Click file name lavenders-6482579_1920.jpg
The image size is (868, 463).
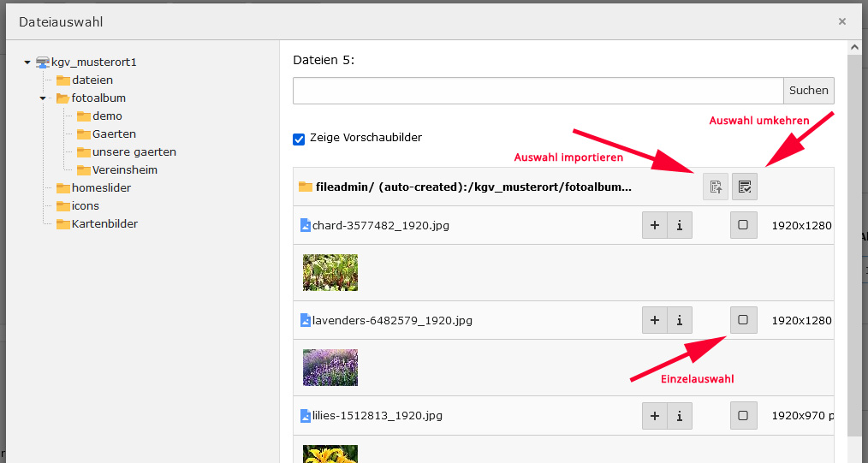pos(392,321)
